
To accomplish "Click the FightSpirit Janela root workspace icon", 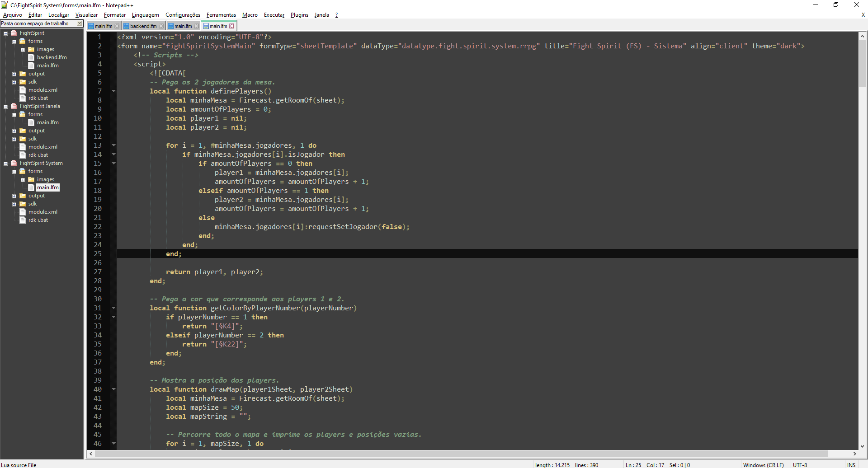I will 14,106.
